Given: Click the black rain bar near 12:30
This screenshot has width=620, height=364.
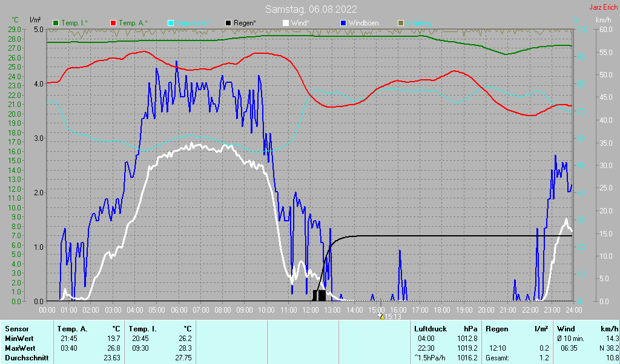Looking at the screenshot, I should (319, 295).
